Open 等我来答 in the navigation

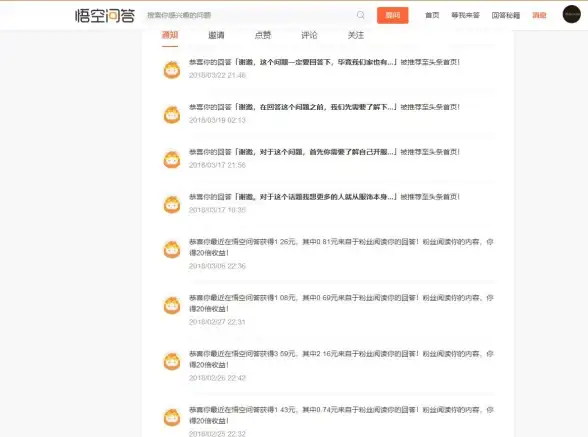(x=465, y=15)
